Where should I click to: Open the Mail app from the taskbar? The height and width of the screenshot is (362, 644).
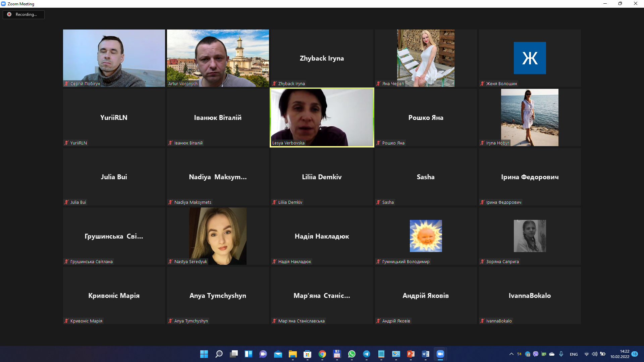[278, 354]
